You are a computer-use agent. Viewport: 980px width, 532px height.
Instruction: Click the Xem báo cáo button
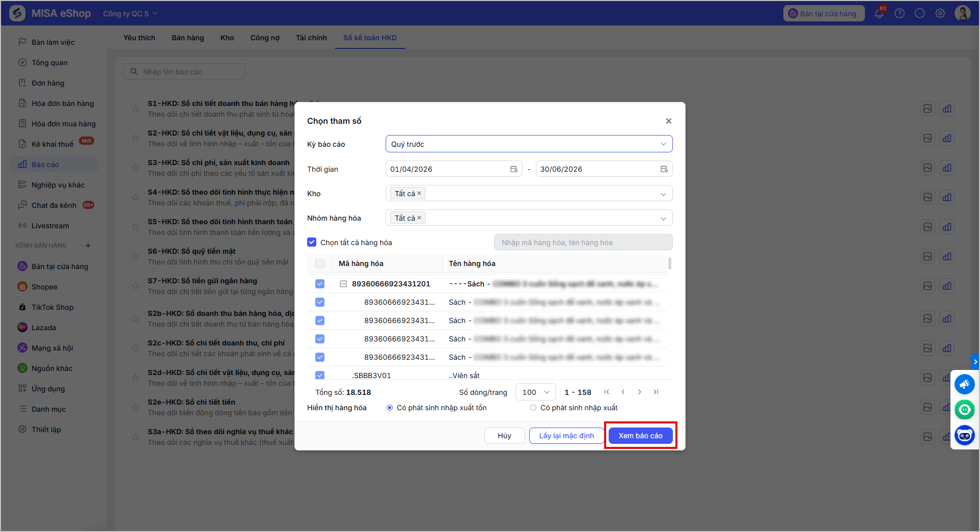tap(640, 436)
